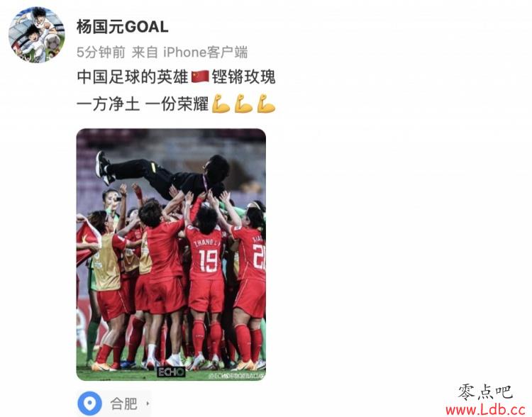Open the team celebration photo
532x417 pixels.
pyautogui.click(x=171, y=255)
